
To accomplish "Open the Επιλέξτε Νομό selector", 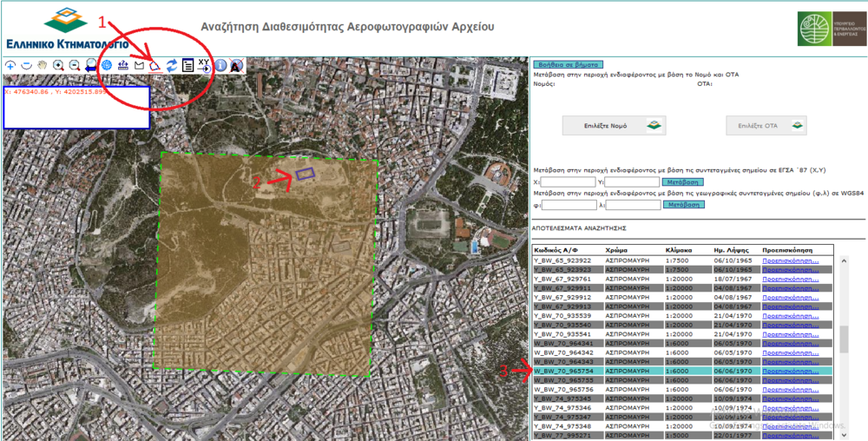I will pyautogui.click(x=615, y=125).
